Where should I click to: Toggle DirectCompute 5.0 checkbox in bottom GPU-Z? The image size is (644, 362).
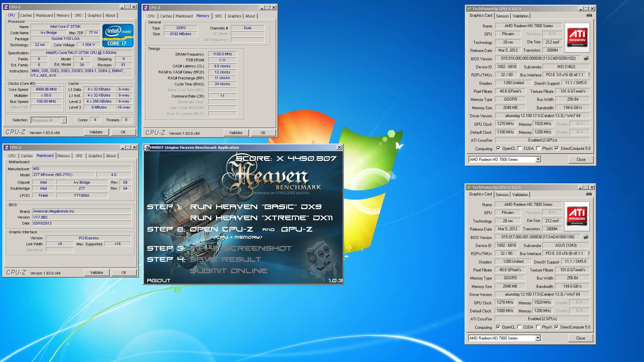pyautogui.click(x=557, y=327)
